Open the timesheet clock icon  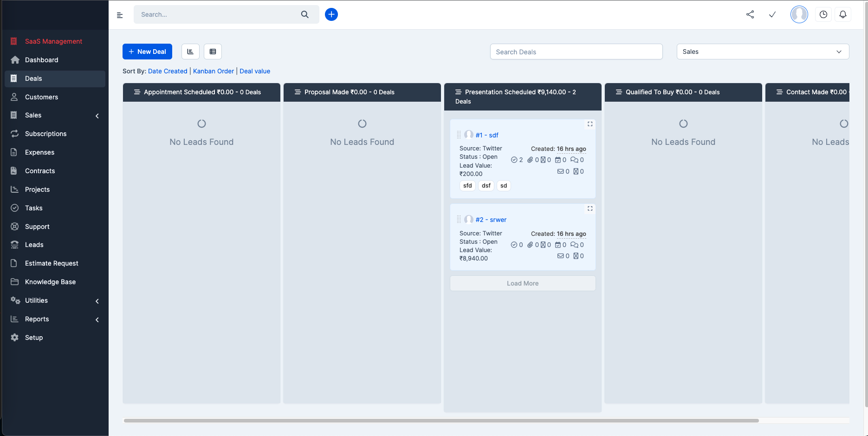pos(823,14)
